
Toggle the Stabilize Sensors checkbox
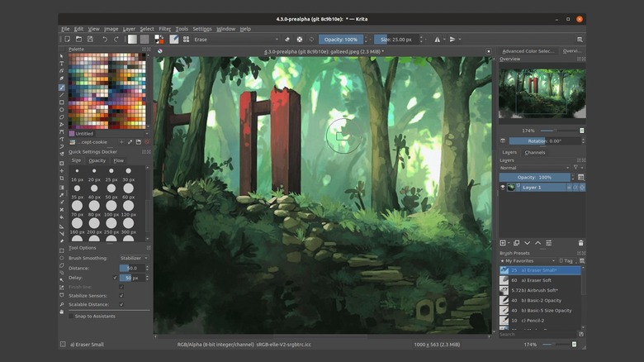tap(121, 295)
